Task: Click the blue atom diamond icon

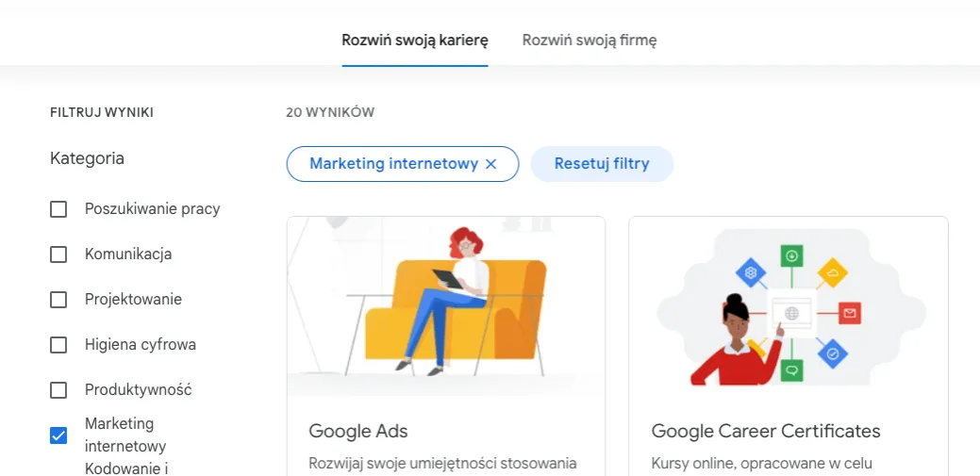Action: pyautogui.click(x=751, y=273)
